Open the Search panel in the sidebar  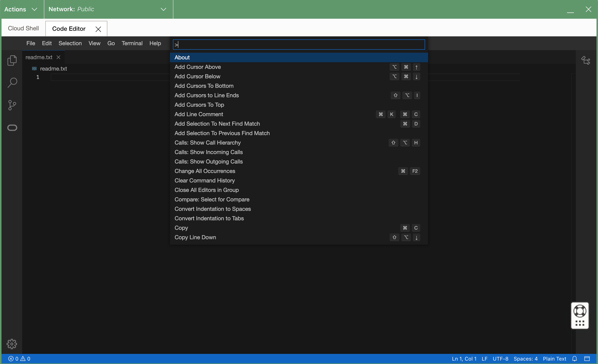(x=12, y=83)
